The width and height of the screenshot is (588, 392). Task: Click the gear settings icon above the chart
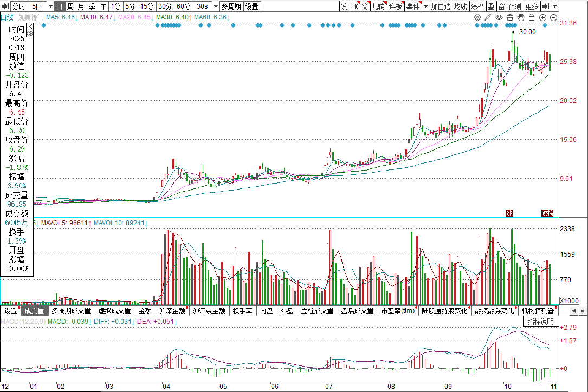tap(477, 17)
